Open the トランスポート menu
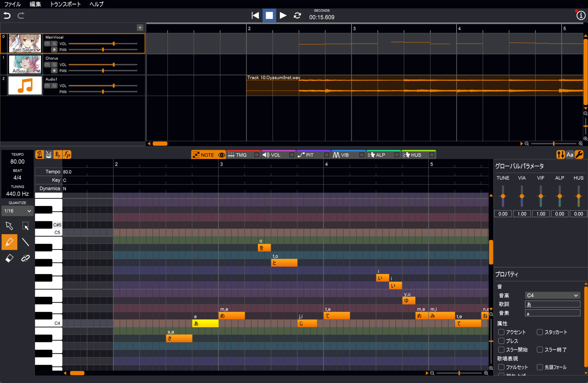 [x=65, y=4]
